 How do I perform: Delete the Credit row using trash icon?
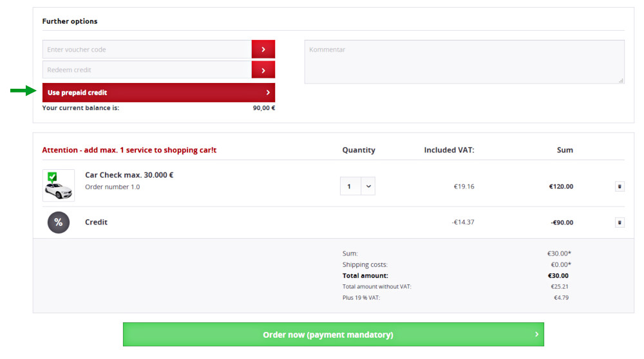click(x=620, y=223)
